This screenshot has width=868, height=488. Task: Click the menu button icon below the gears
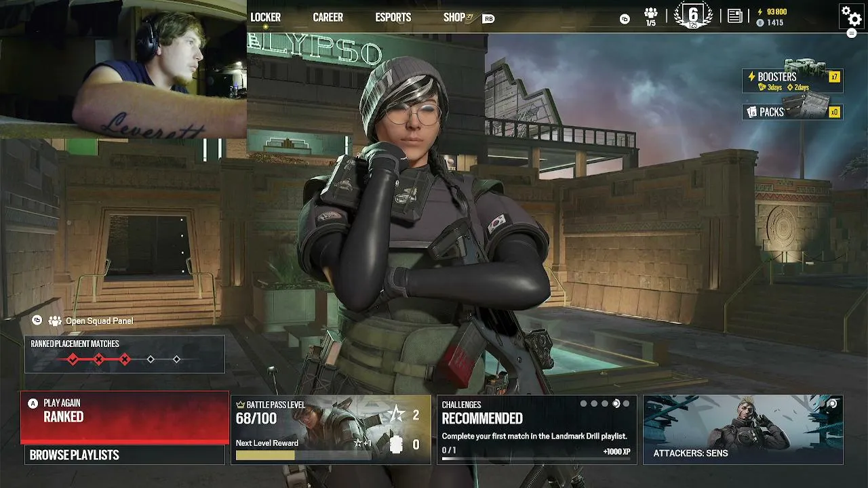852,33
